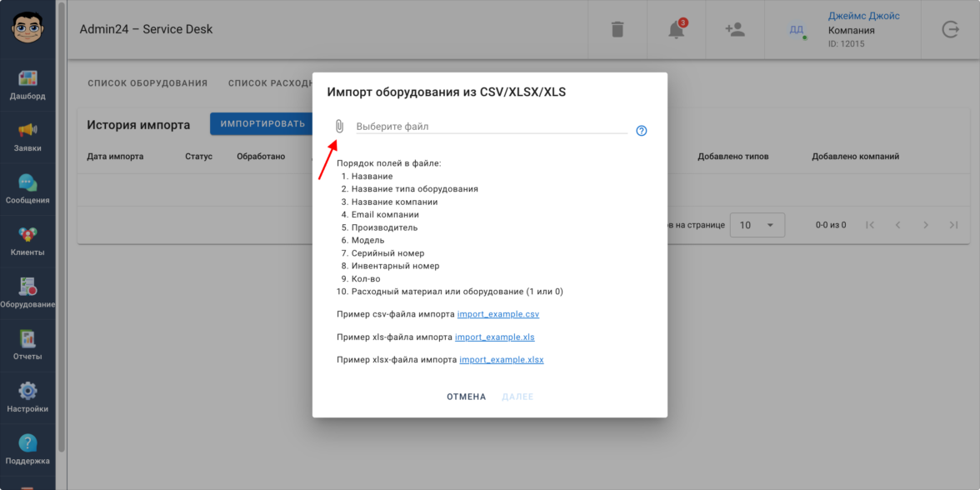This screenshot has height=490, width=980.
Task: Click the list item Название типа оборудования
Action: coord(415,188)
